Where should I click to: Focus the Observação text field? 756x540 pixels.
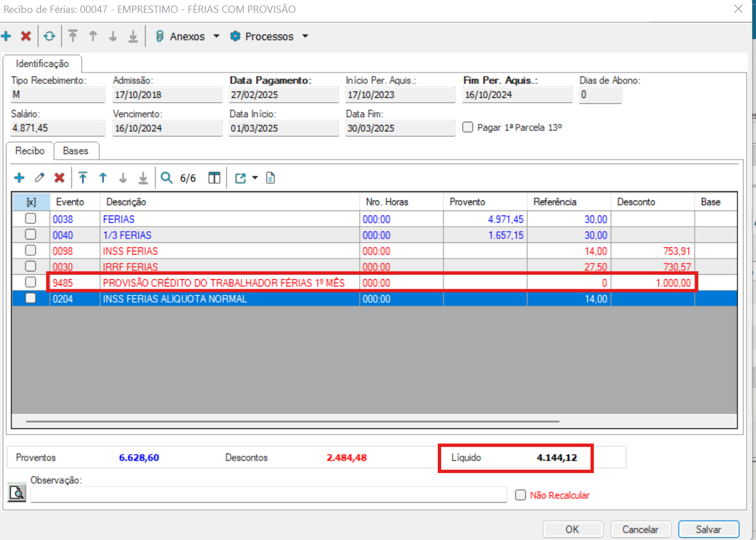tap(269, 495)
